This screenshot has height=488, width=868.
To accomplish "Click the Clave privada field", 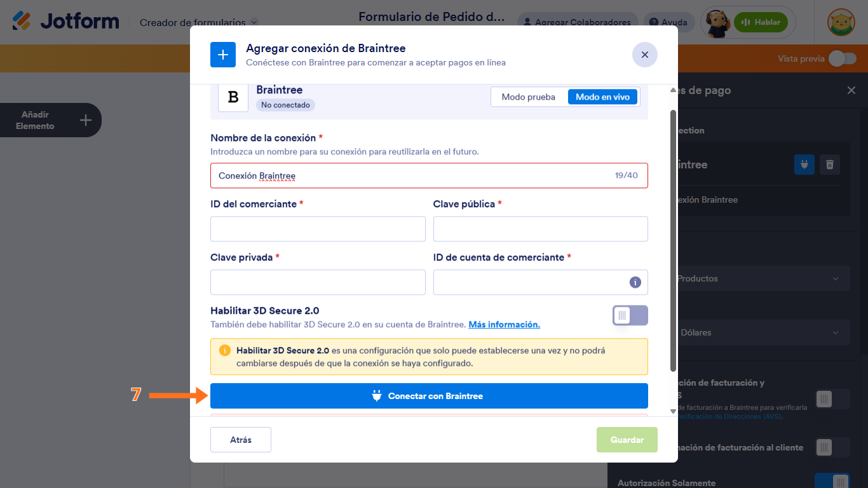I will [x=318, y=282].
